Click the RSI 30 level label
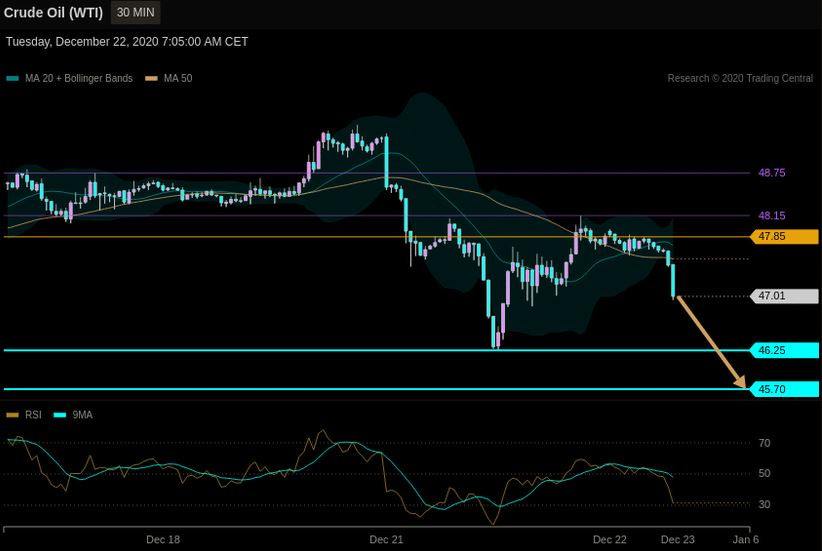 tap(764, 504)
